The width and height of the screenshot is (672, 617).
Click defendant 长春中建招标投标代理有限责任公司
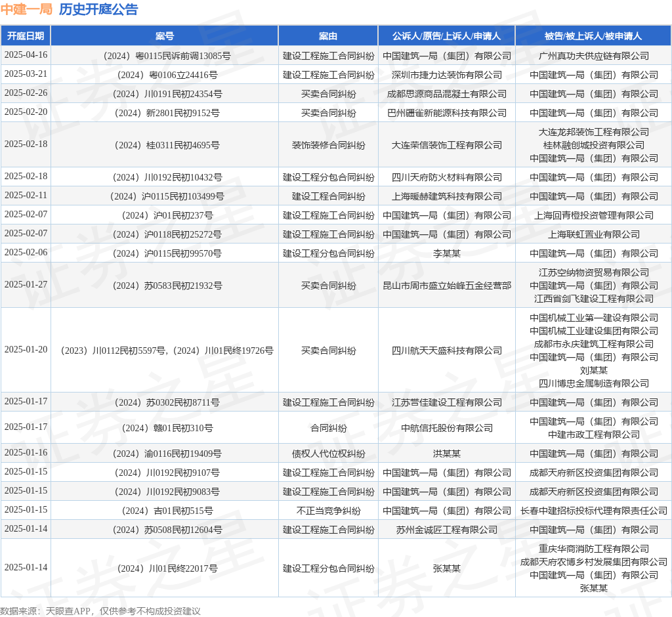coord(593,511)
